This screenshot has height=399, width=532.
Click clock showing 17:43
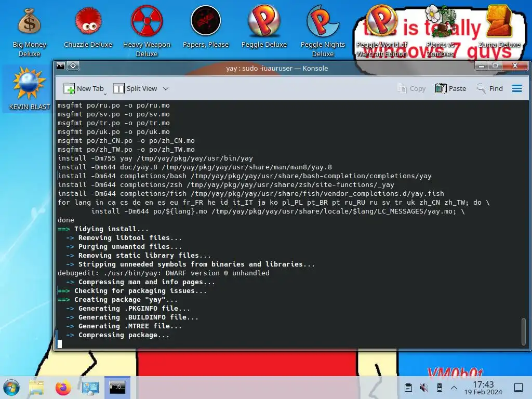pos(483,388)
